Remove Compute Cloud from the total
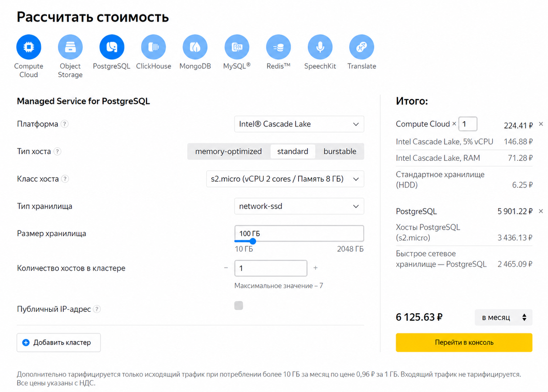548x392 pixels. pos(541,124)
